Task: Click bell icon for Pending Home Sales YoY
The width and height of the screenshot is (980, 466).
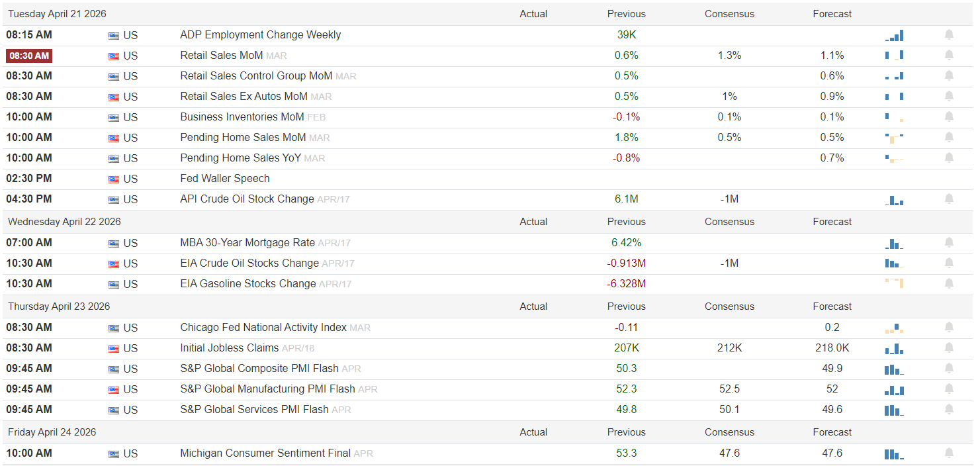Action: click(949, 158)
